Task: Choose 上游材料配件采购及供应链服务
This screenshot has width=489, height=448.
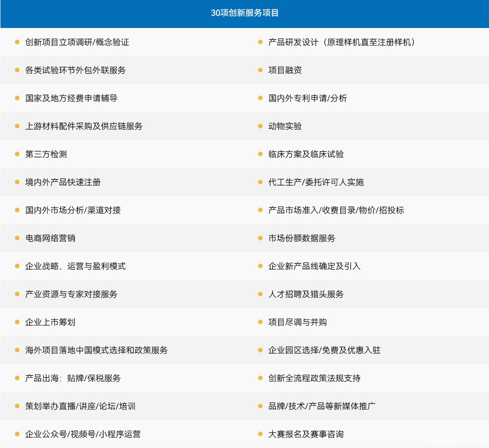Action: [x=84, y=126]
